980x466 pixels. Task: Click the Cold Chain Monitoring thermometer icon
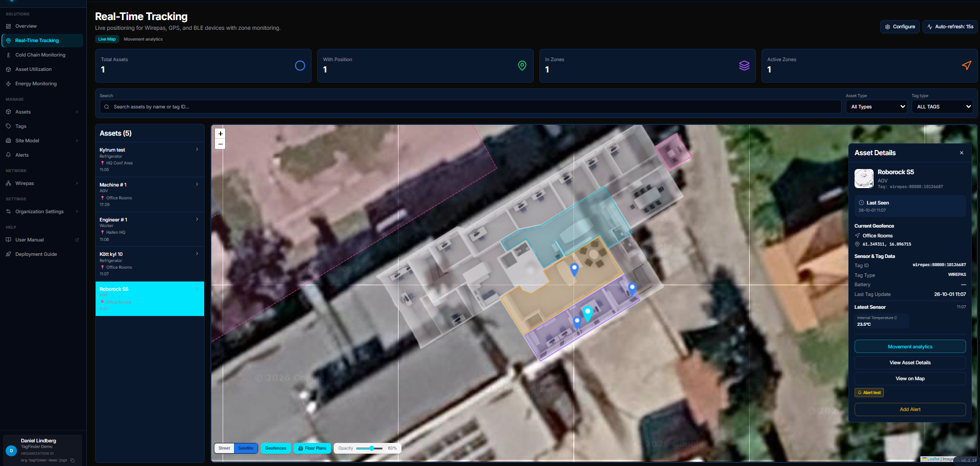tap(8, 55)
